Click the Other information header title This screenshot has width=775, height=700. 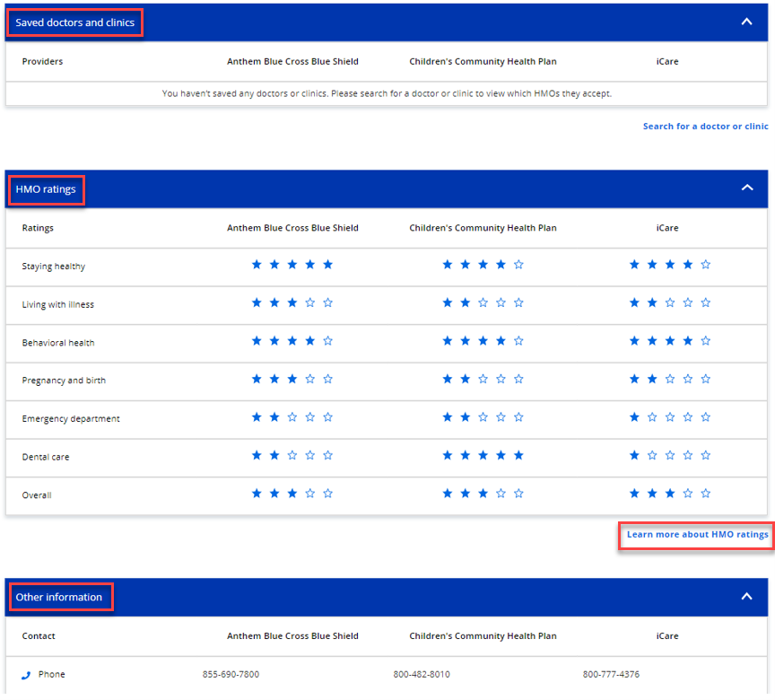click(x=59, y=598)
